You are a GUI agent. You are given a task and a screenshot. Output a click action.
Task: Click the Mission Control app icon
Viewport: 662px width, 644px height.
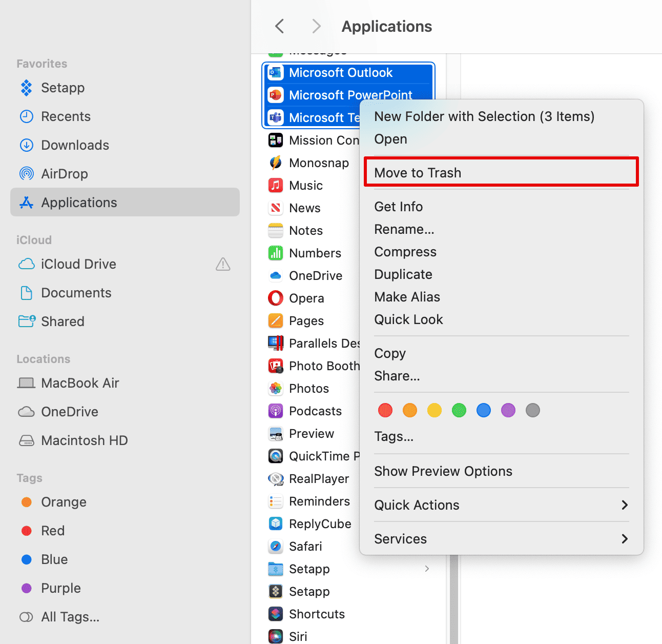[276, 140]
